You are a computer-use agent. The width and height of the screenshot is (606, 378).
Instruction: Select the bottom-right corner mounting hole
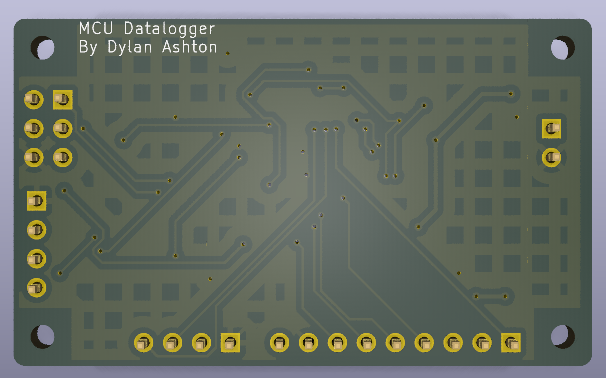pyautogui.click(x=562, y=336)
